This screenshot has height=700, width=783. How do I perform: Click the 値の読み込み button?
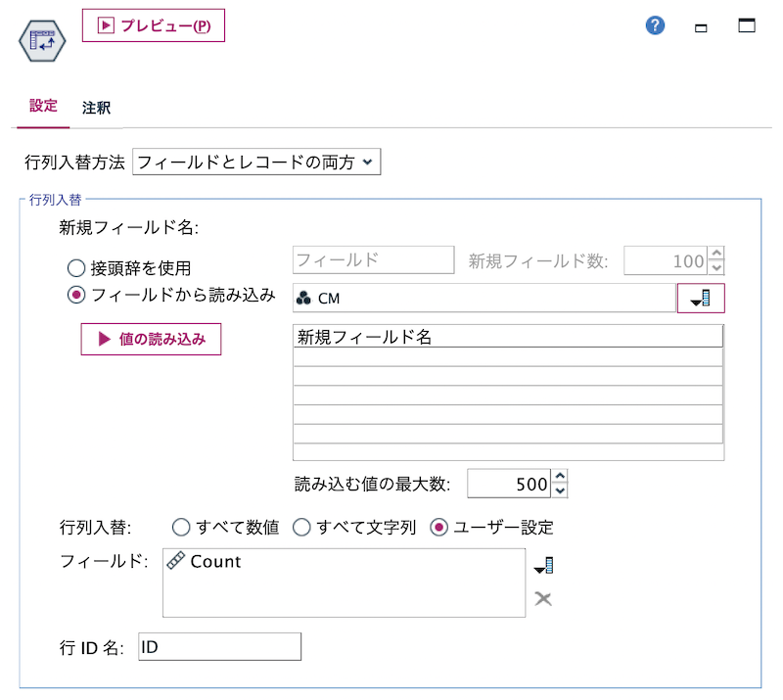[151, 339]
